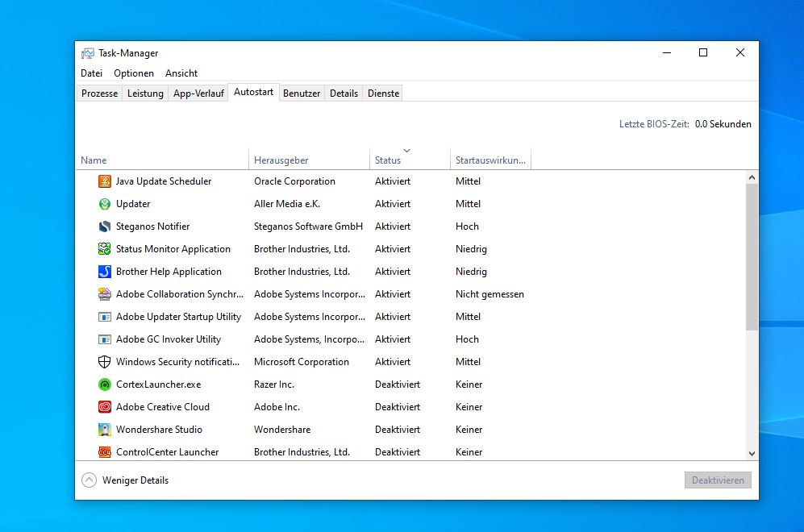Viewport: 804px width, 532px height.
Task: Click the Brother Help Application icon
Action: coord(105,272)
